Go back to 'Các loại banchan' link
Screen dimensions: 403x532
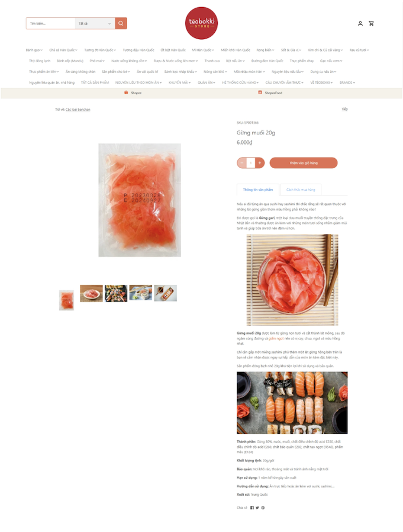point(78,110)
